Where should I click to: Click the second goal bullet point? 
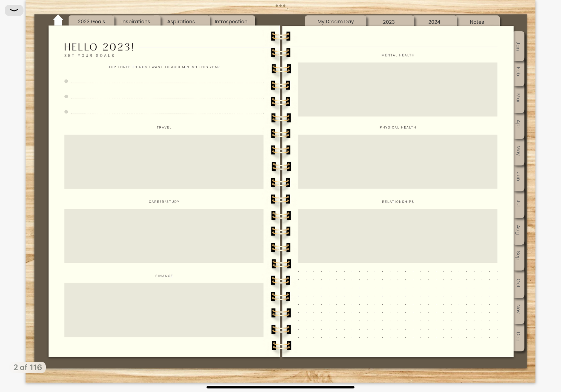(66, 96)
